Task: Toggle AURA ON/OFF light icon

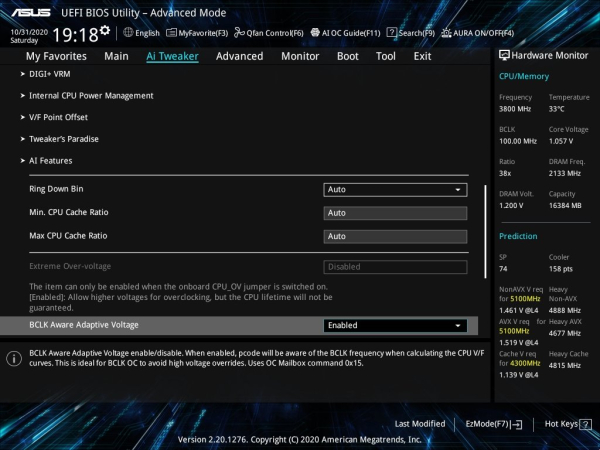Action: click(446, 33)
